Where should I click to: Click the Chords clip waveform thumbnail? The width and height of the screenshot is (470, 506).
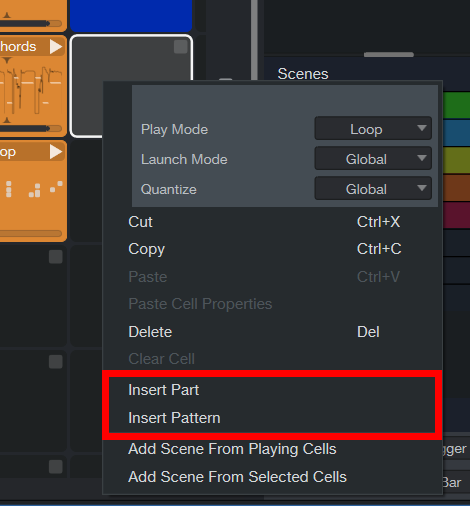[32, 91]
